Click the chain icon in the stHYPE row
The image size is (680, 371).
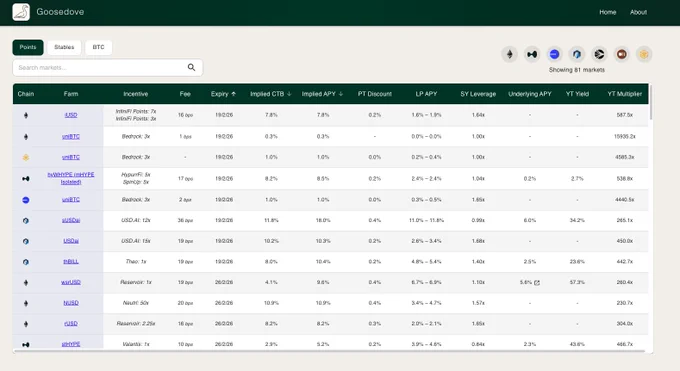(26, 345)
